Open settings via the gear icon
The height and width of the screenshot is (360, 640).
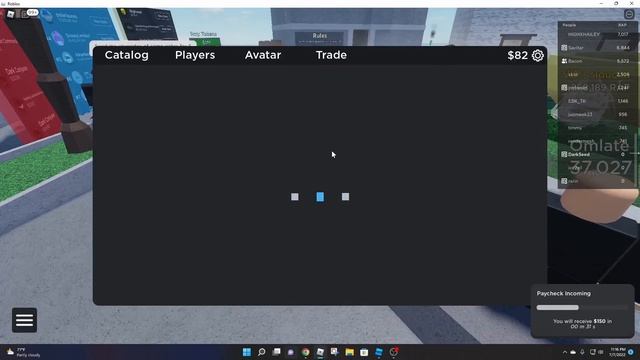coord(538,56)
